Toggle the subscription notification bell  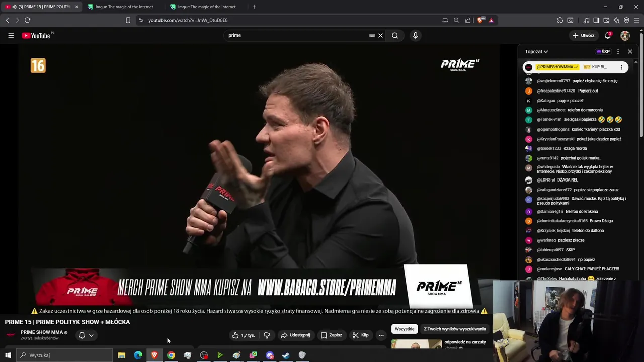(x=82, y=335)
